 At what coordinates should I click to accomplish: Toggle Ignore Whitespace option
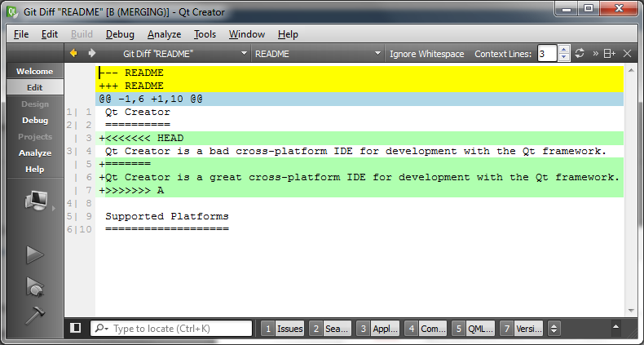426,54
